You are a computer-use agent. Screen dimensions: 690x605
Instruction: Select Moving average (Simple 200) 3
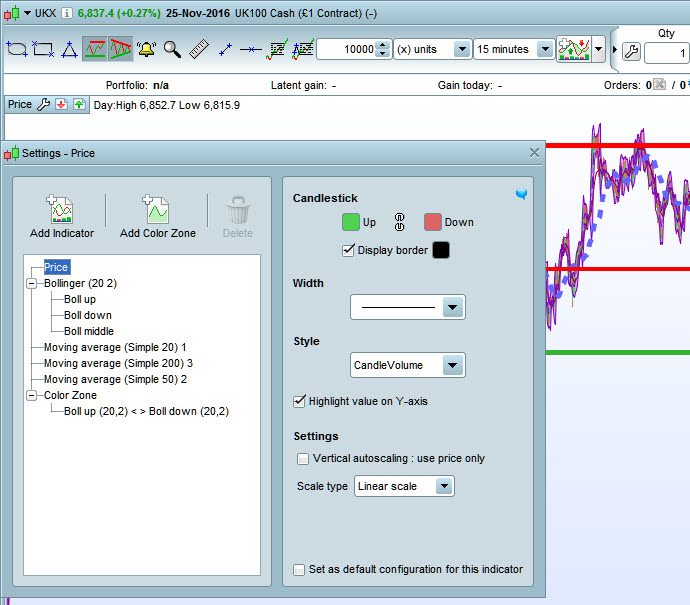tap(118, 363)
